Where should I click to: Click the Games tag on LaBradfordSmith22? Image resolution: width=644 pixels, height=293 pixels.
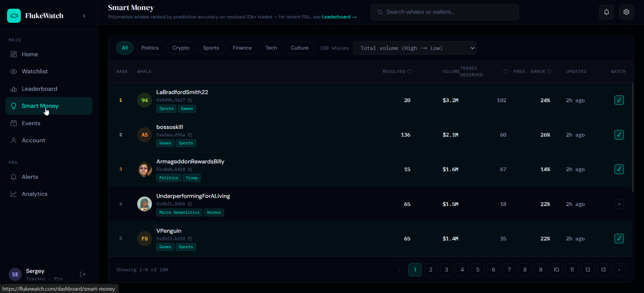tap(187, 108)
